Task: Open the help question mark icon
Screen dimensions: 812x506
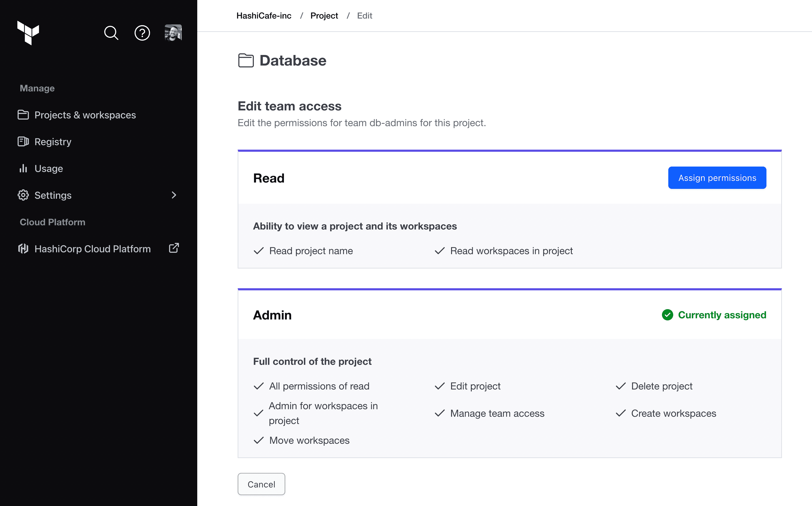Action: point(142,33)
